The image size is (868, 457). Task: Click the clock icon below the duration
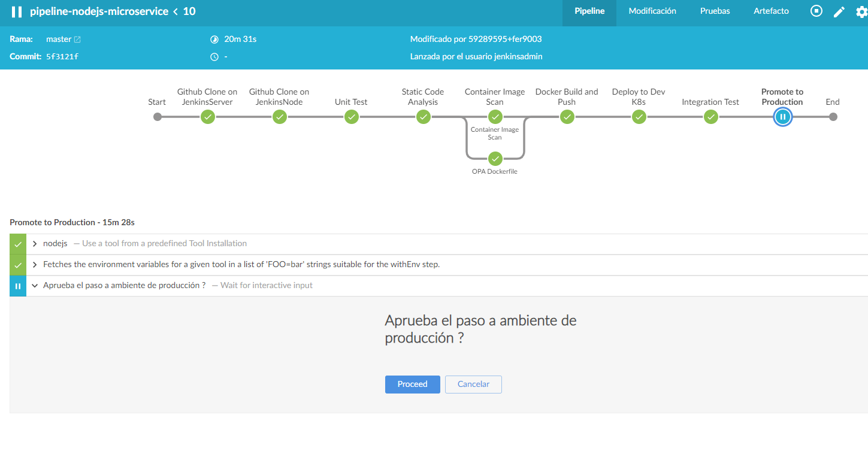click(214, 57)
